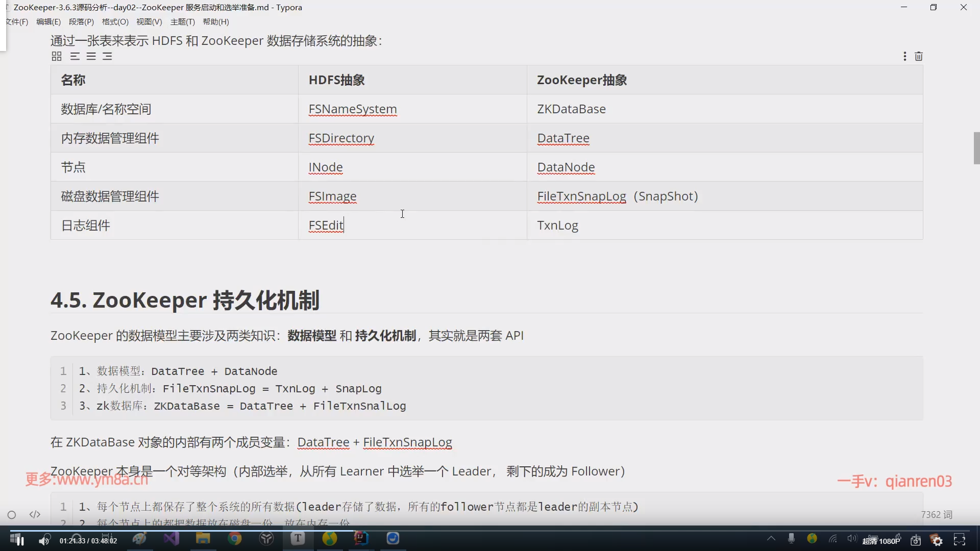Screen dimensions: 980x551
Task: Align table column left
Action: 75,57
